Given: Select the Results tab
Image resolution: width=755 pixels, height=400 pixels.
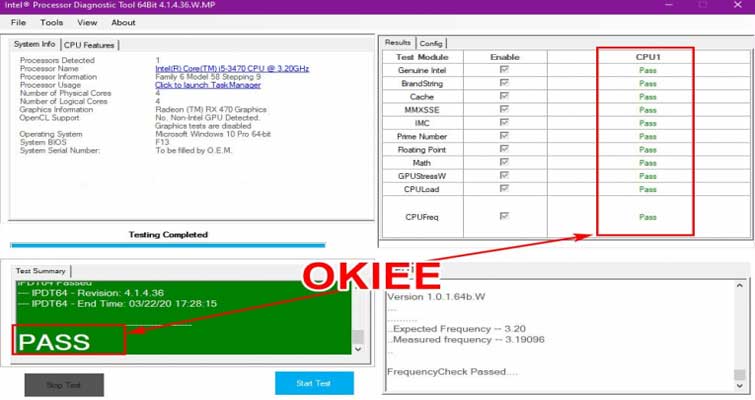Looking at the screenshot, I should click(x=398, y=43).
